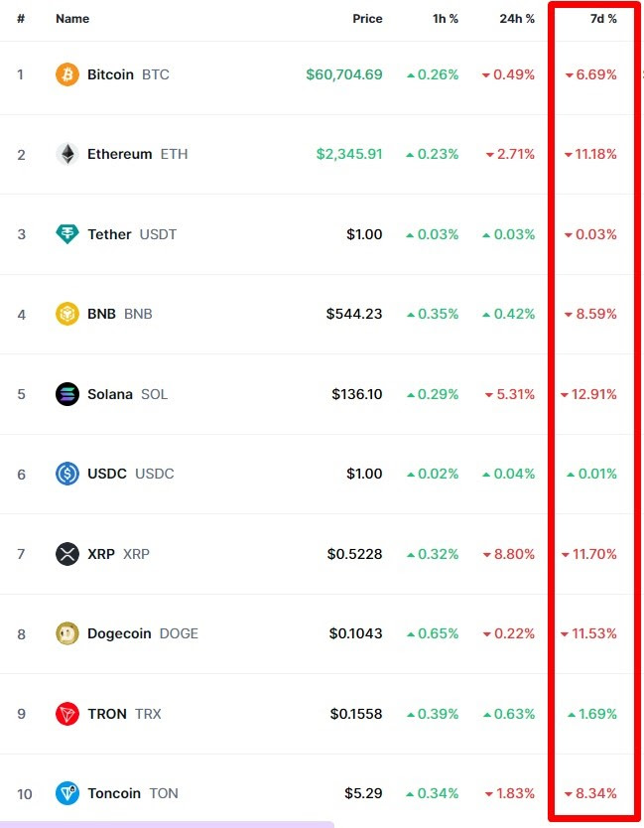Click the Ethereum diamond logo icon
This screenshot has width=644, height=828.
point(67,154)
